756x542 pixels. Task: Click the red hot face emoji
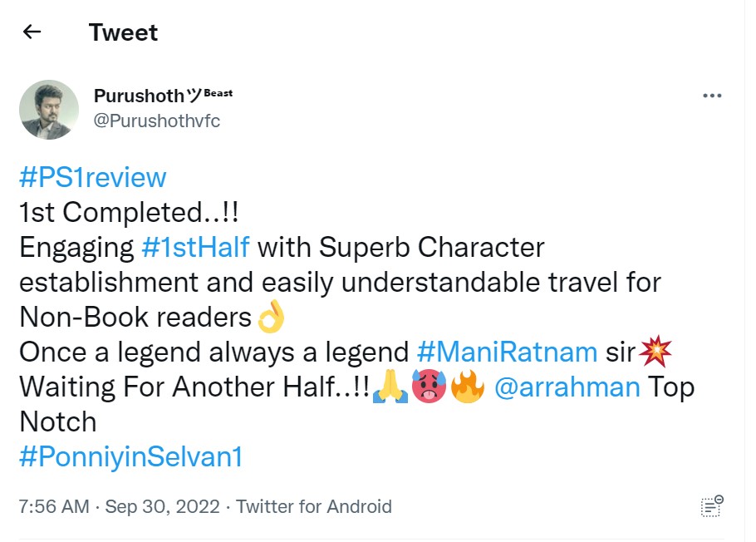[x=430, y=387]
